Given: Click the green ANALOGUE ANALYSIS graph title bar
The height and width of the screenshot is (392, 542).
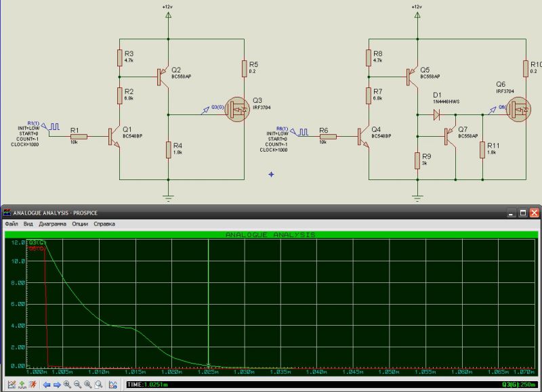Looking at the screenshot, I should [x=271, y=234].
